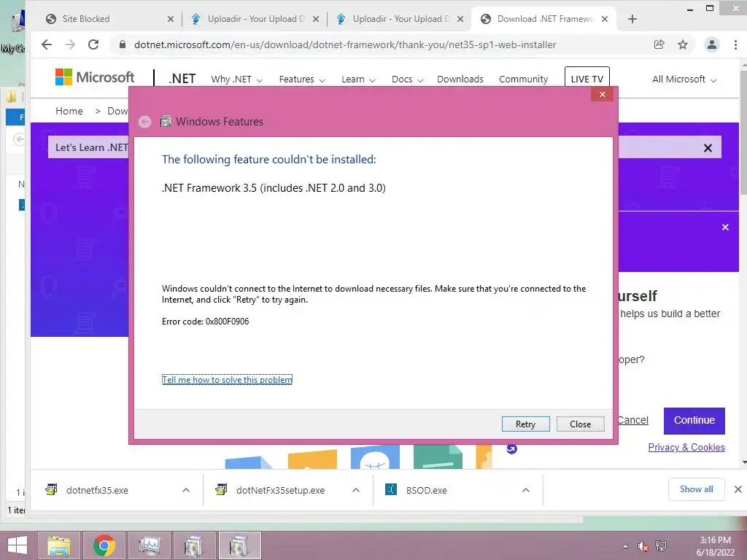747x560 pixels.
Task: Open options for dotNetFx35setup.exe download
Action: [355, 490]
